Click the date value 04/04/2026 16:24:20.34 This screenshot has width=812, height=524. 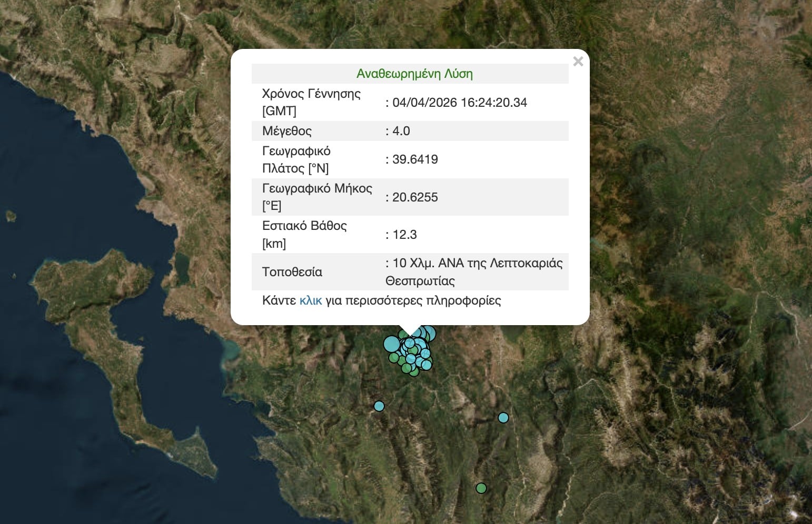[460, 103]
